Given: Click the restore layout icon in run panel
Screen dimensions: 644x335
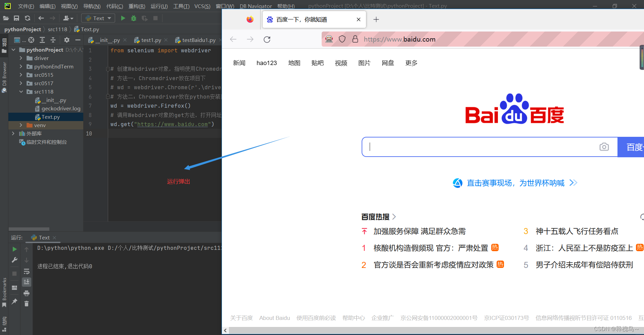Looking at the screenshot, I should (14, 287).
